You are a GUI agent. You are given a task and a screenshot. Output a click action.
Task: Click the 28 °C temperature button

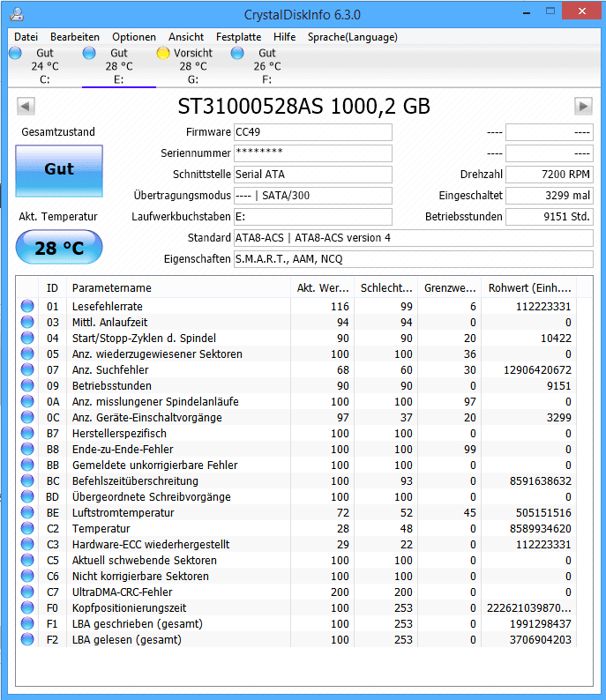click(x=59, y=248)
